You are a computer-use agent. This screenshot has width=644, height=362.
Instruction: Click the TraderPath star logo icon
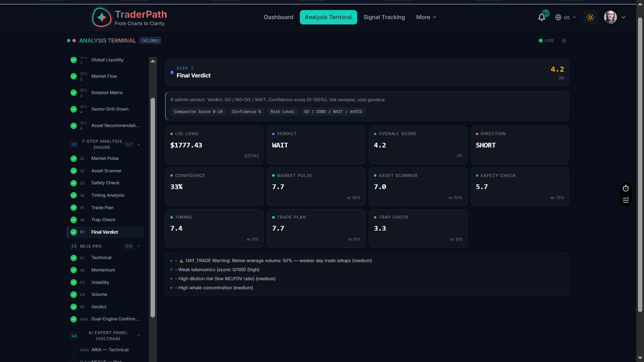102,17
